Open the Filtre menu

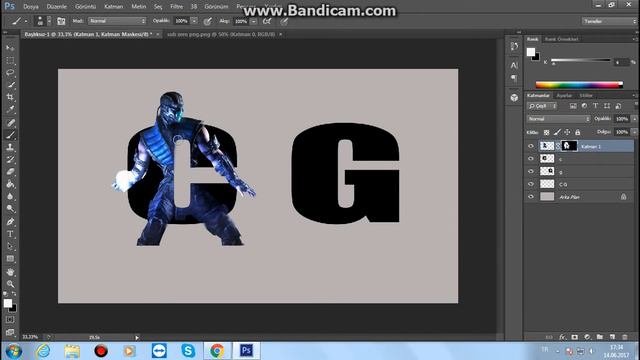(176, 7)
